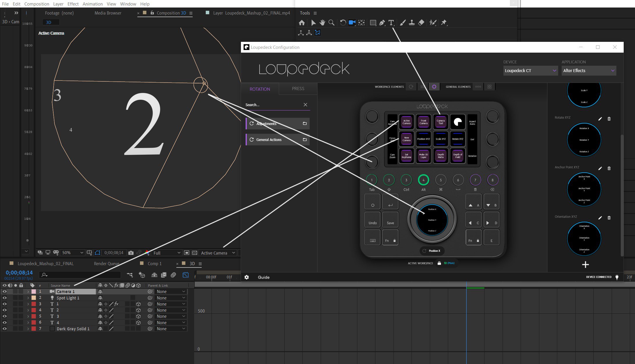The height and width of the screenshot is (364, 635).
Task: Select the Zoom magnifier tool
Action: point(331,23)
